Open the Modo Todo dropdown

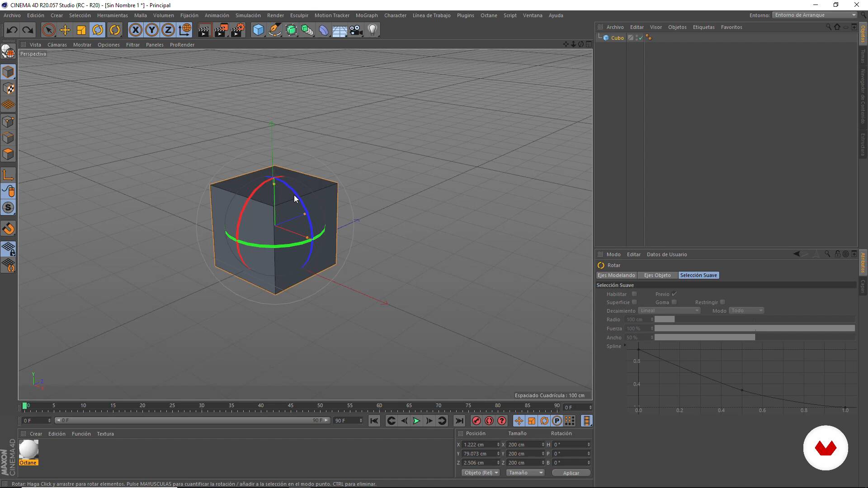pos(746,311)
